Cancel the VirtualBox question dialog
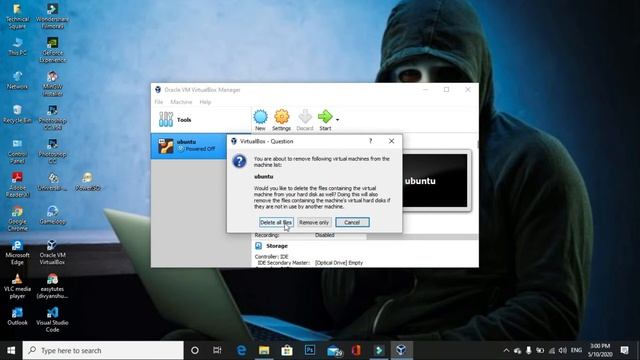The image size is (640, 360). coord(352,222)
